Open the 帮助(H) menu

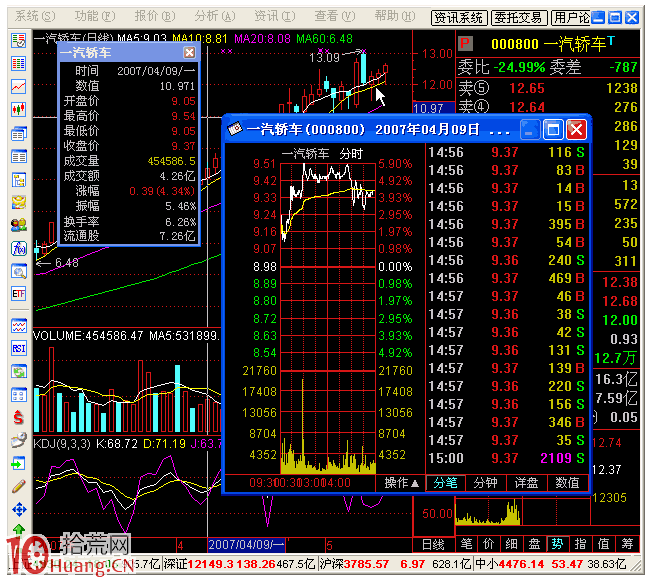pyautogui.click(x=394, y=16)
